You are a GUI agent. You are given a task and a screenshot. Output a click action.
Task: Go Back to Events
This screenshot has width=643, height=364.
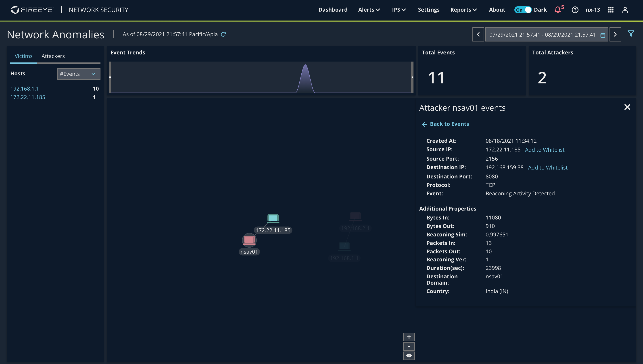click(445, 124)
